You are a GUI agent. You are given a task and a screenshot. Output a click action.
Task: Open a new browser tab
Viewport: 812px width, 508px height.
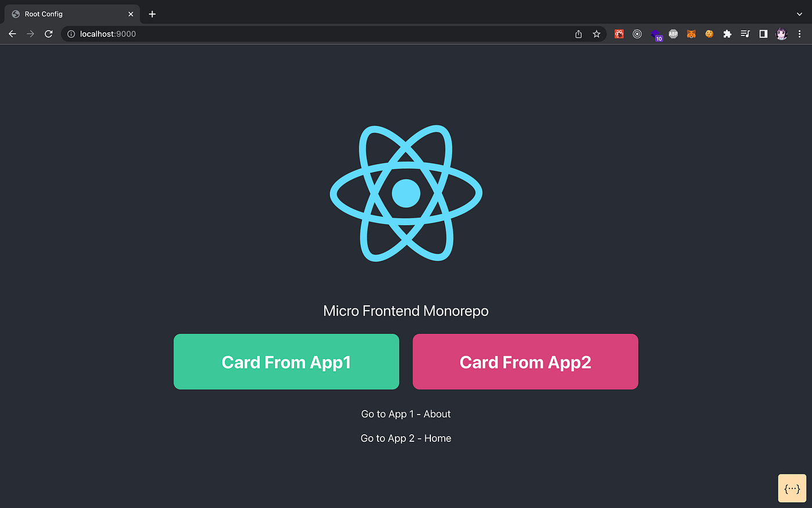[152, 13]
